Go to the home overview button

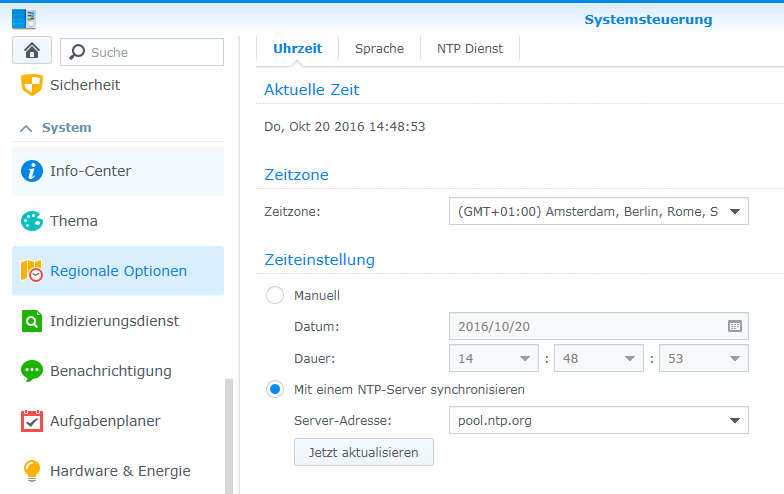(x=32, y=50)
